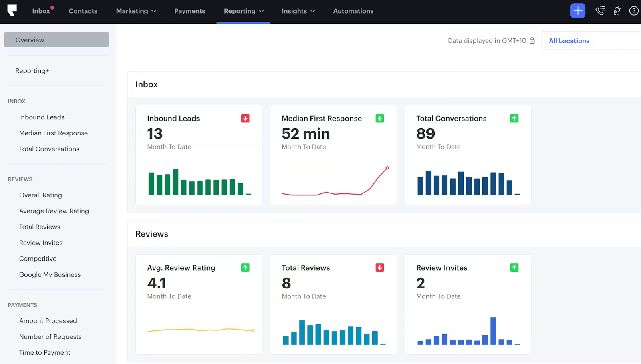The image size is (641, 364).
Task: Open the Automations tab
Action: 353,11
